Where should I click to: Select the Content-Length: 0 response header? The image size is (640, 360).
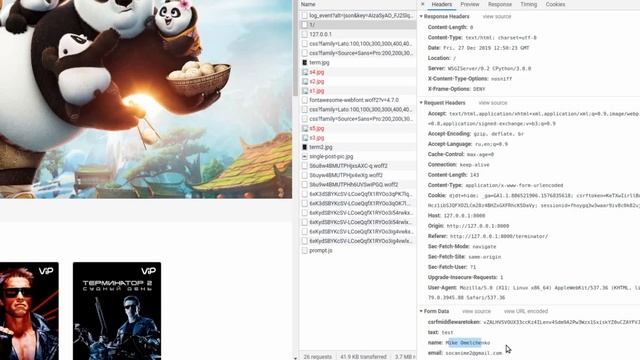[x=450, y=27]
